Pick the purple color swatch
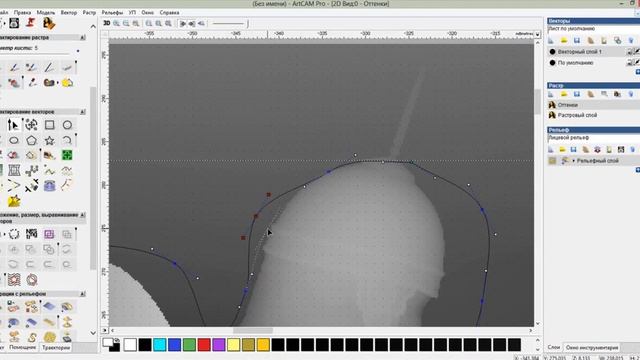 tap(218, 345)
